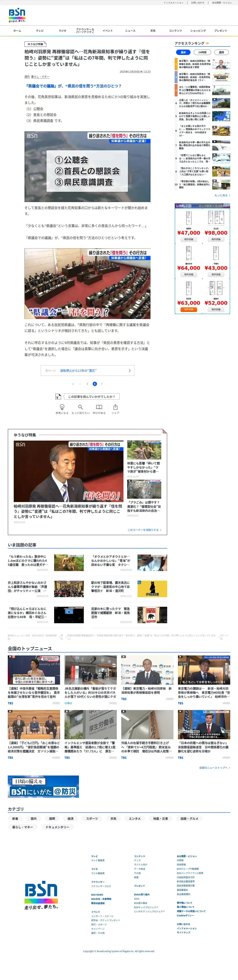This screenshot has width=238, height=980.
Task: Select the スポーツ category chip
Action: (92, 819)
